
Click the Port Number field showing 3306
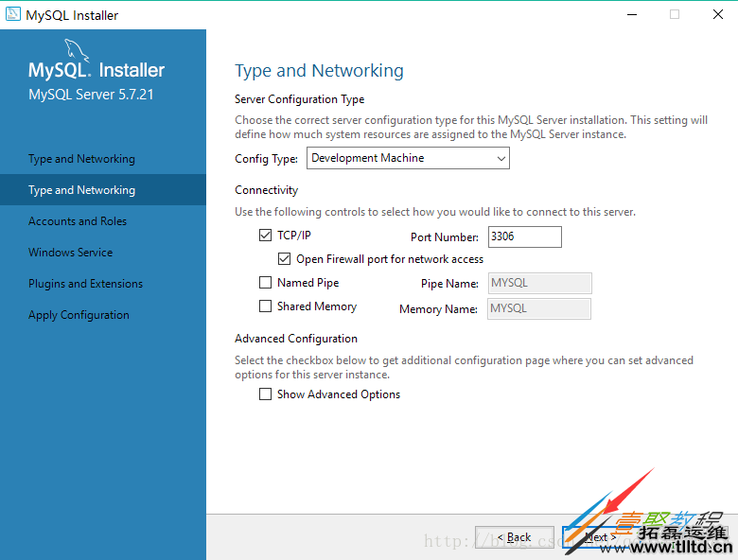click(525, 236)
